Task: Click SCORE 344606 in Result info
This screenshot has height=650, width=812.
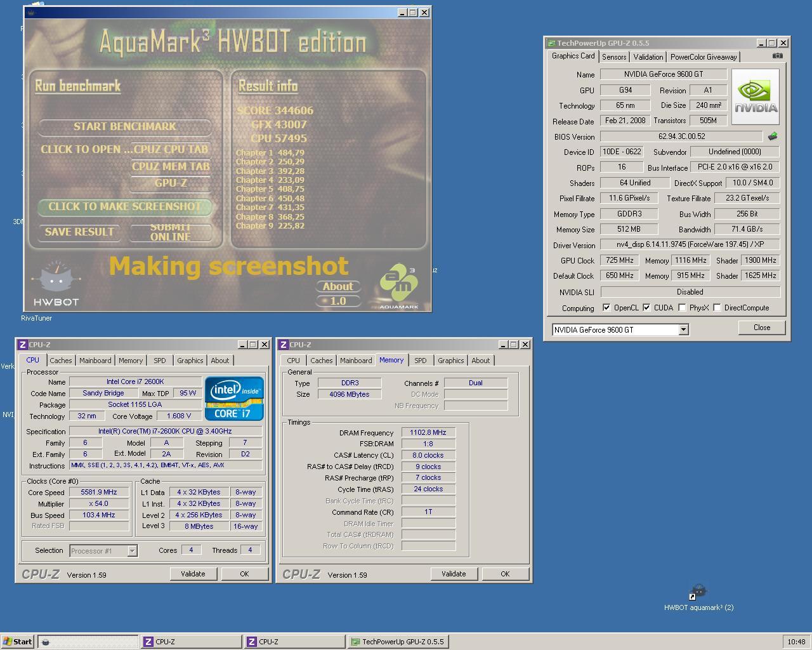Action: (275, 110)
